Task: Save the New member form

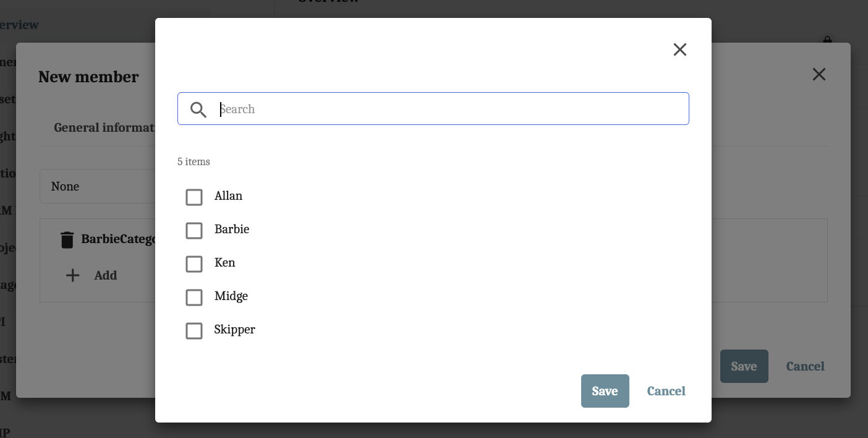Action: pos(744,366)
